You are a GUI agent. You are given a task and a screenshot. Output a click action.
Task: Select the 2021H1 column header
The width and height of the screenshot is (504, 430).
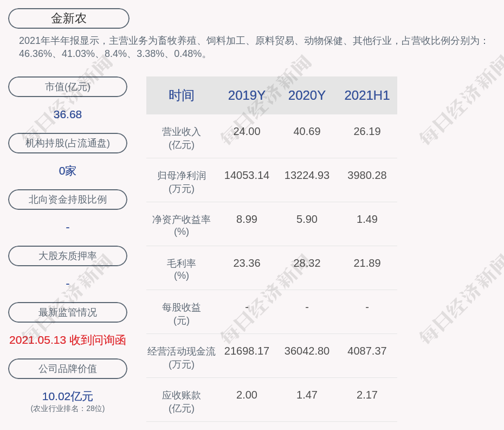tap(367, 95)
